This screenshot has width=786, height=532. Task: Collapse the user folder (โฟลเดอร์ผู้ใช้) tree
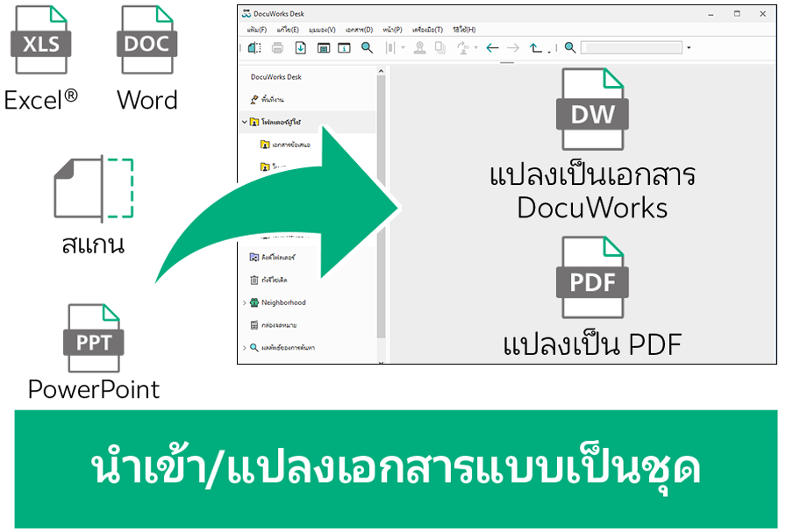pos(243,120)
